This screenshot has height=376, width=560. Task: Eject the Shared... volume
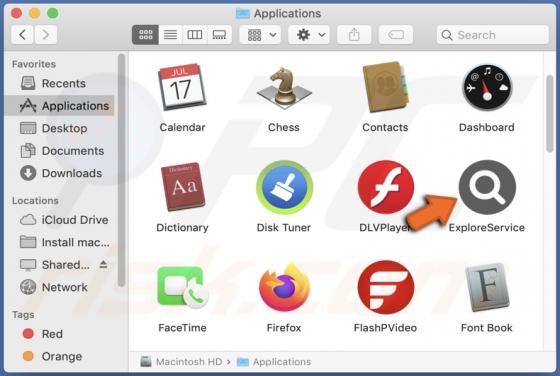[x=103, y=264]
